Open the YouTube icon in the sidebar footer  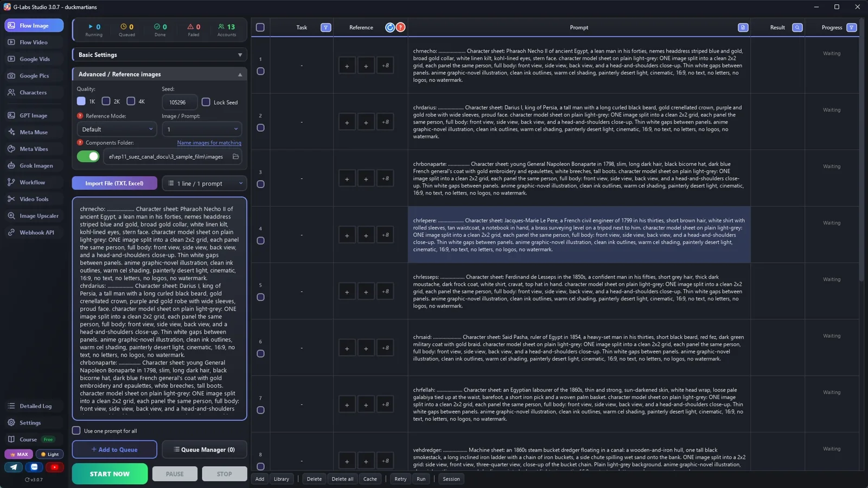pyautogui.click(x=54, y=467)
